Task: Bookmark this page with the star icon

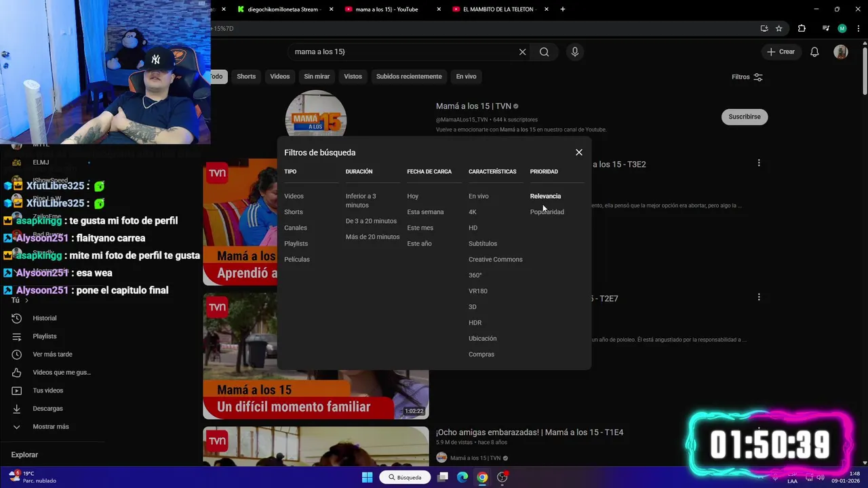Action: point(779,28)
